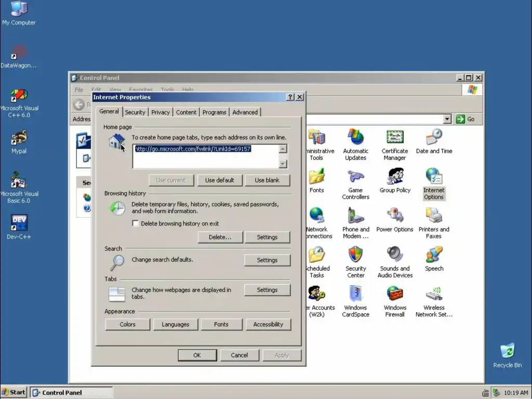Confirm dialog with OK button
The image size is (532, 399).
[x=197, y=355]
